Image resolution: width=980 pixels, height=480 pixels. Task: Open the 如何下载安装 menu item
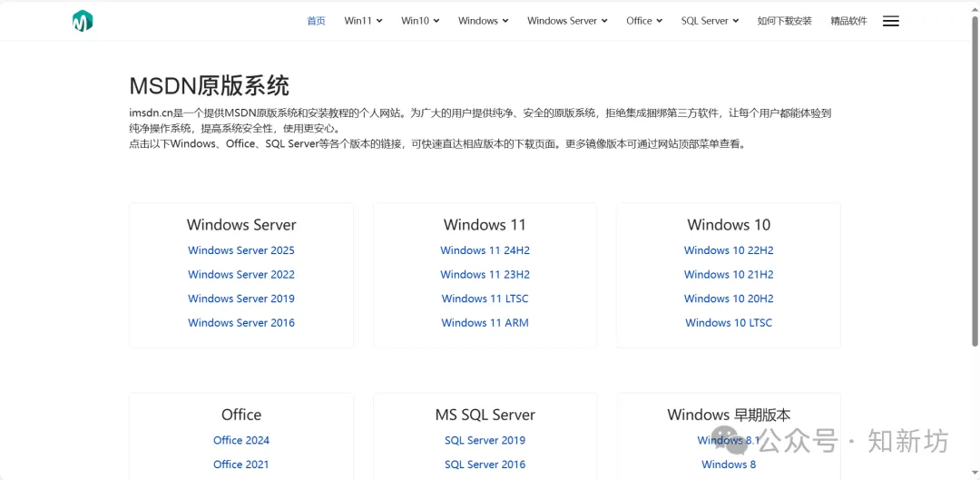coord(784,21)
